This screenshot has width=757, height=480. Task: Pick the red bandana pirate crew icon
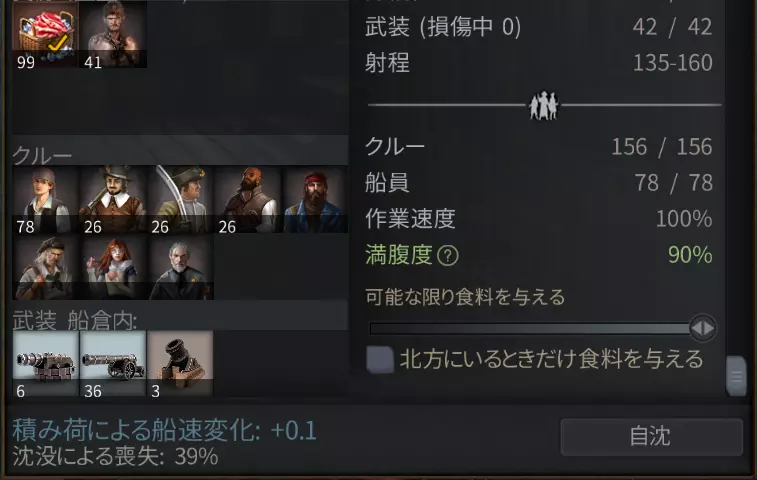pos(315,200)
